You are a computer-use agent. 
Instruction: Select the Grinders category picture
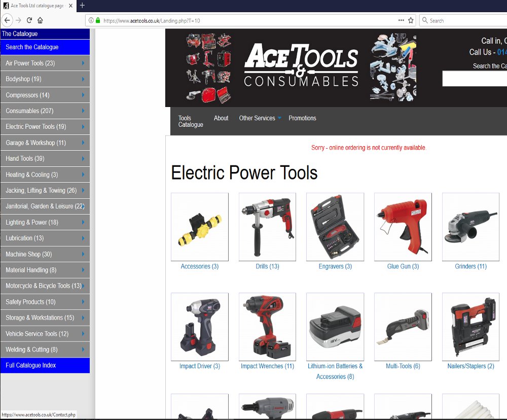point(470,227)
